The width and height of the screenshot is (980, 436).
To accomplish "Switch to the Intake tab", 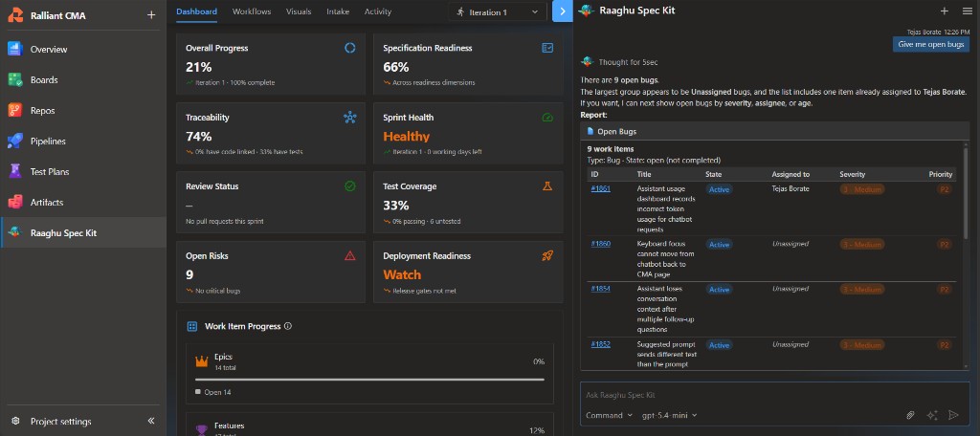I will [x=338, y=11].
